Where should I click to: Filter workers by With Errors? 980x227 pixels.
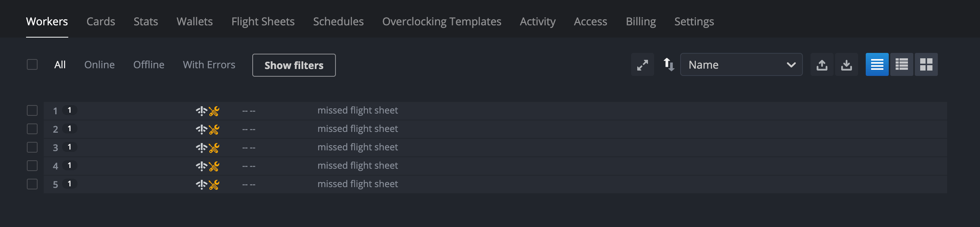point(209,65)
